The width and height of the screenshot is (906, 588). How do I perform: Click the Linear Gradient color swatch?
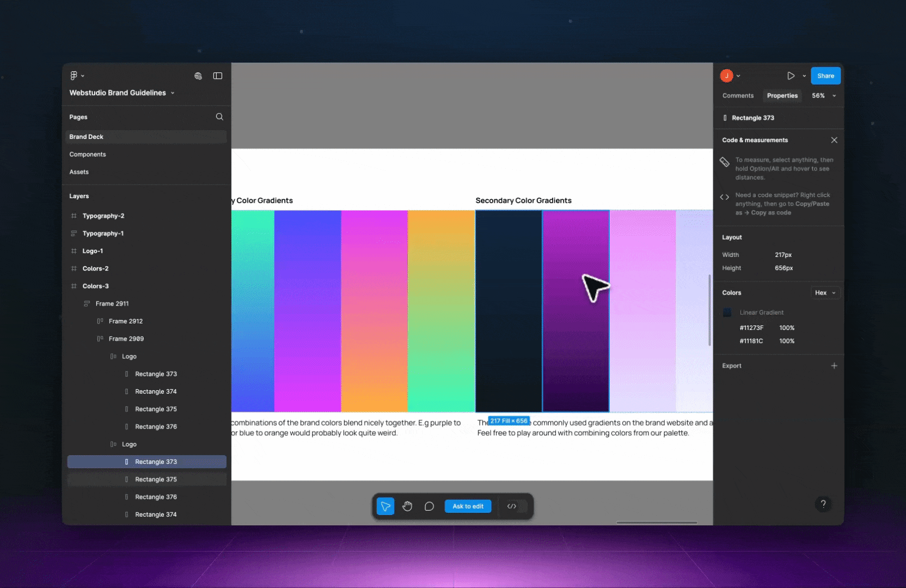point(727,312)
